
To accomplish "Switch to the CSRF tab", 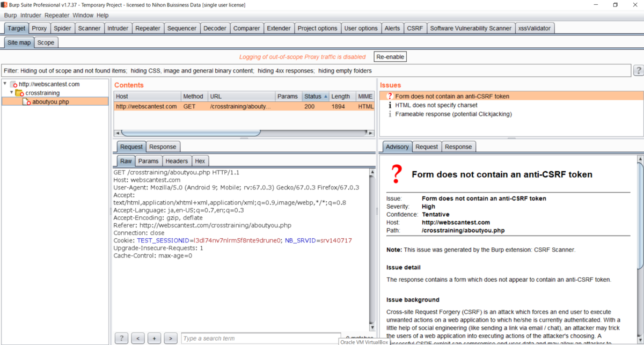I will [x=415, y=28].
